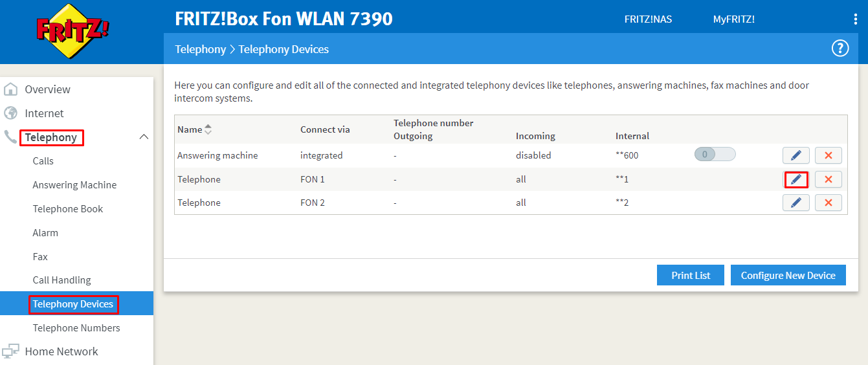This screenshot has height=365, width=868.
Task: Edit the FON 2 telephone entry
Action: (x=796, y=203)
